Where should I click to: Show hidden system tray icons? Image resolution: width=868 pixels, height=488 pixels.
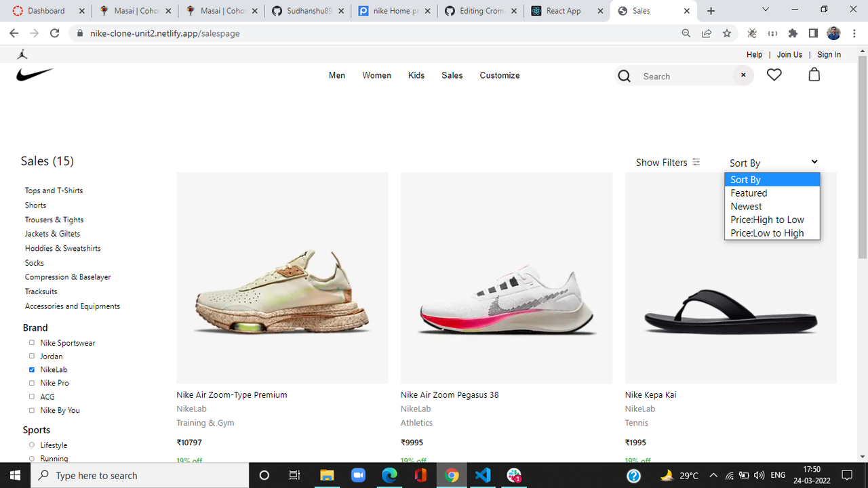(713, 475)
